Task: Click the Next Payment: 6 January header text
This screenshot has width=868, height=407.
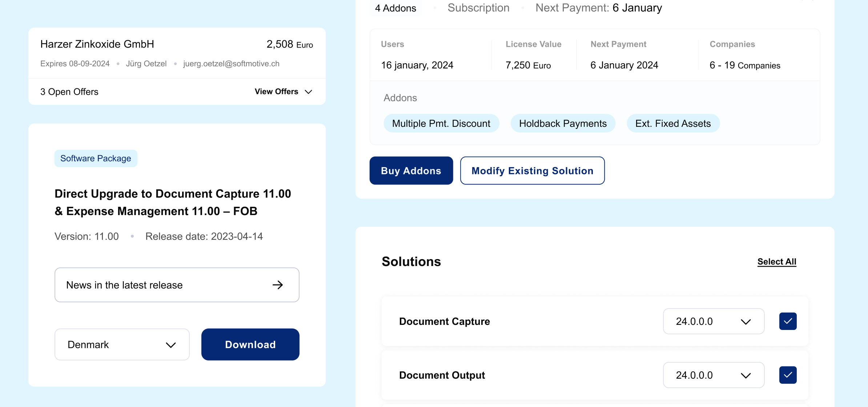Action: (599, 8)
